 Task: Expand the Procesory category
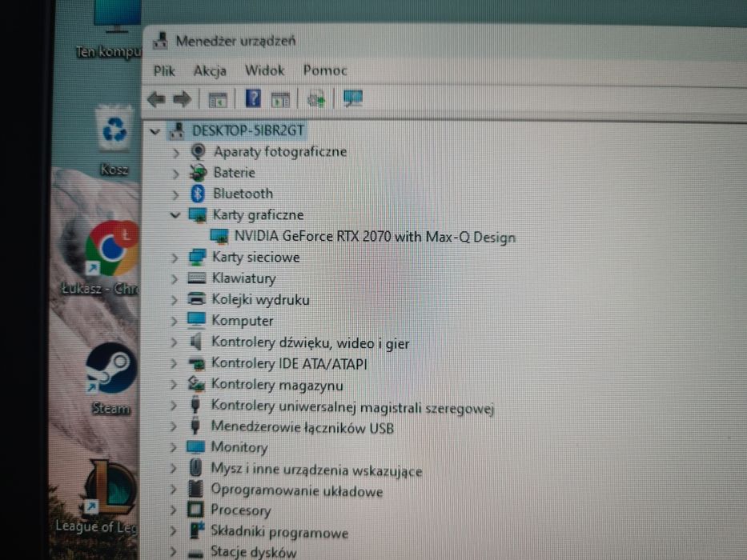173,510
